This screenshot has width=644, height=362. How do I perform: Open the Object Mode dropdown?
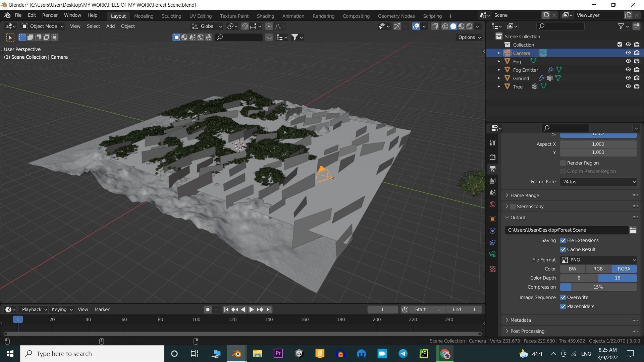[x=42, y=26]
